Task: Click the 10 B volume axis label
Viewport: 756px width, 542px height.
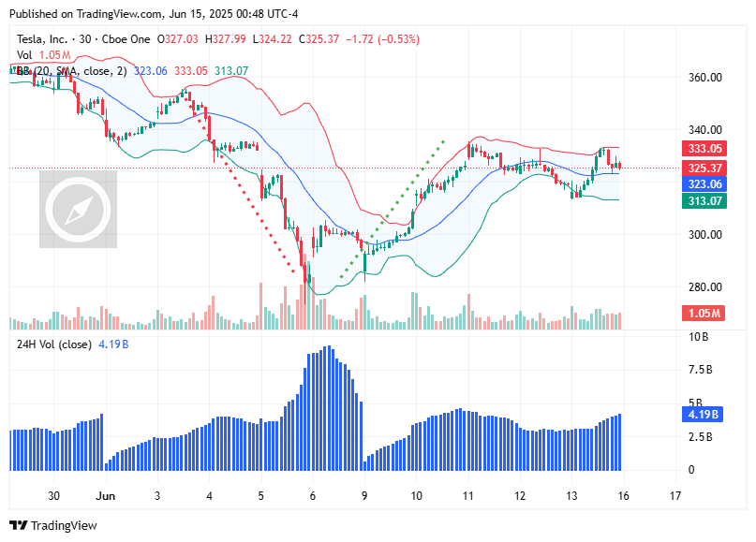Action: [698, 337]
